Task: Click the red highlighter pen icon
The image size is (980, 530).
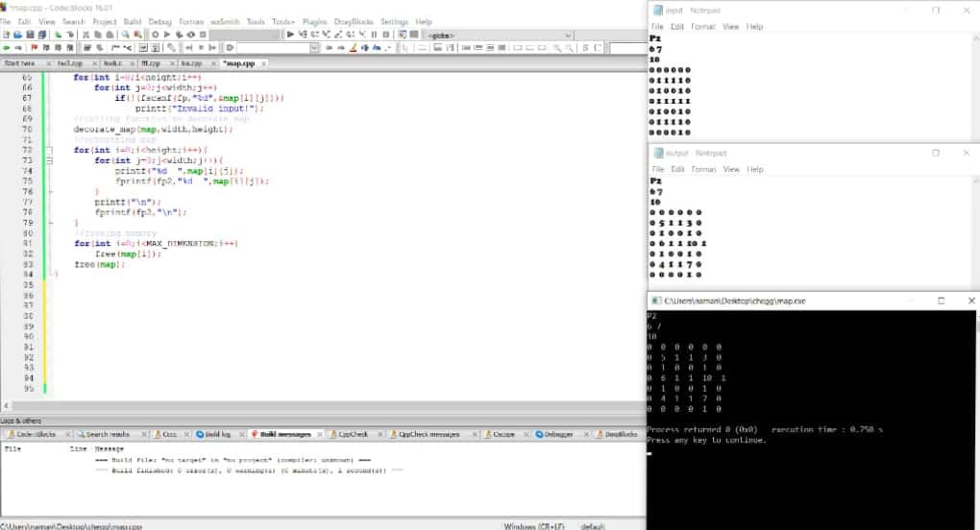Action: [354, 48]
